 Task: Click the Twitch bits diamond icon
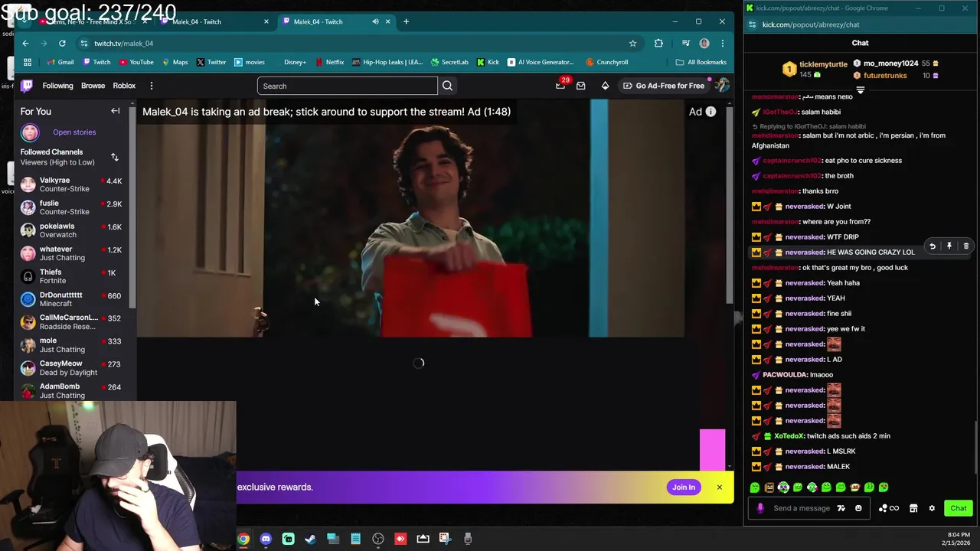coord(605,86)
